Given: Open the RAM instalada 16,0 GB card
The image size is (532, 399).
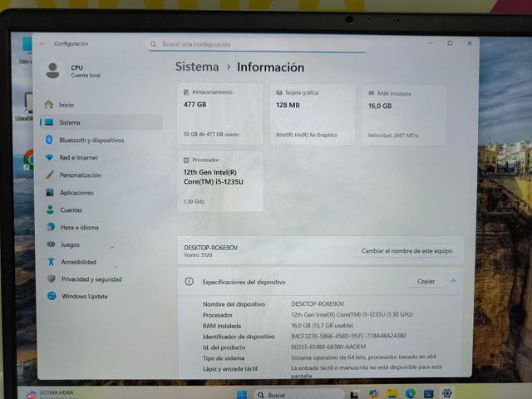Looking at the screenshot, I should tap(404, 116).
